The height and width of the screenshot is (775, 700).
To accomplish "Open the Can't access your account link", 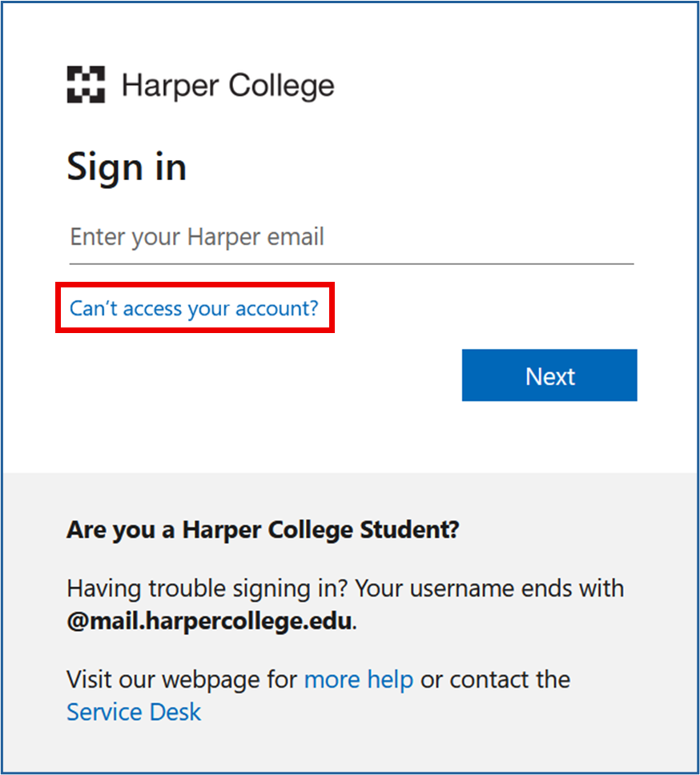I will [x=194, y=307].
